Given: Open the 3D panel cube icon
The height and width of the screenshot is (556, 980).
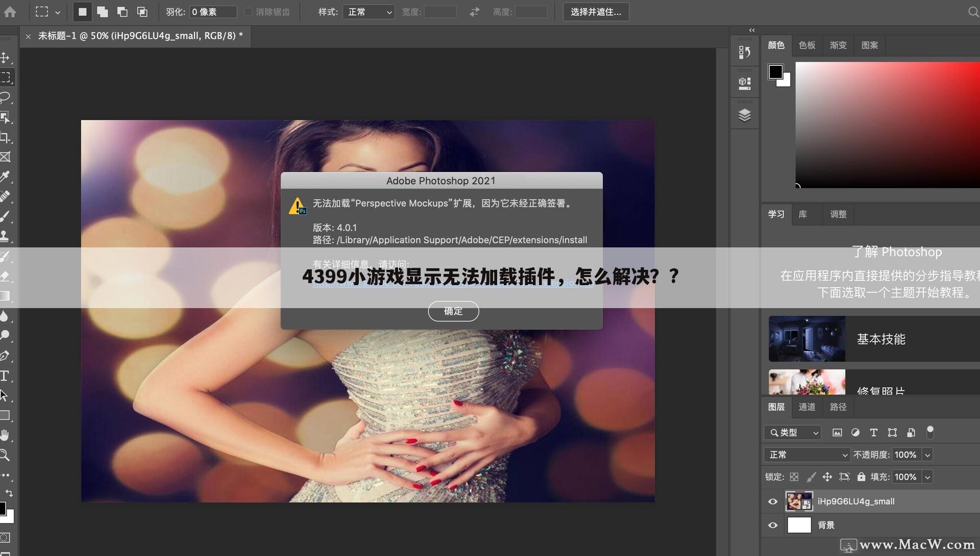Looking at the screenshot, I should 745,83.
